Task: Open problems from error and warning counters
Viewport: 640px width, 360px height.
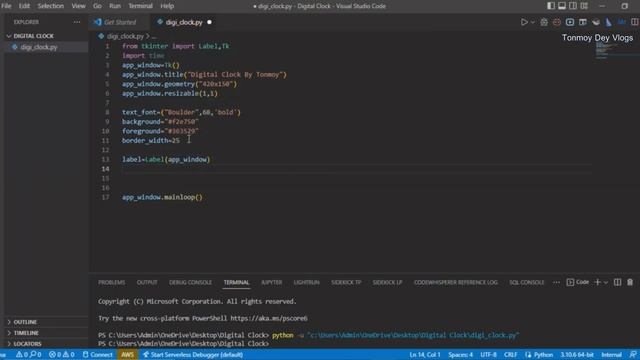Action: coord(62,355)
